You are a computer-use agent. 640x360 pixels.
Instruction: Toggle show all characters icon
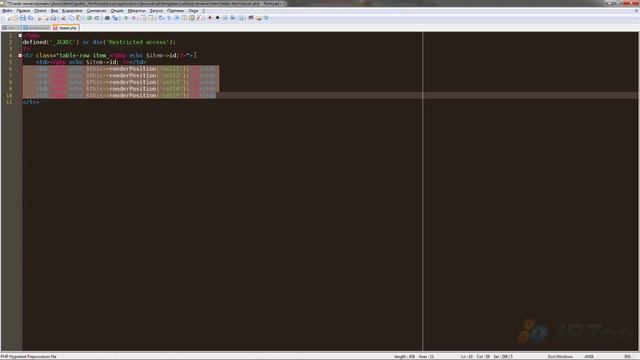pos(169,18)
